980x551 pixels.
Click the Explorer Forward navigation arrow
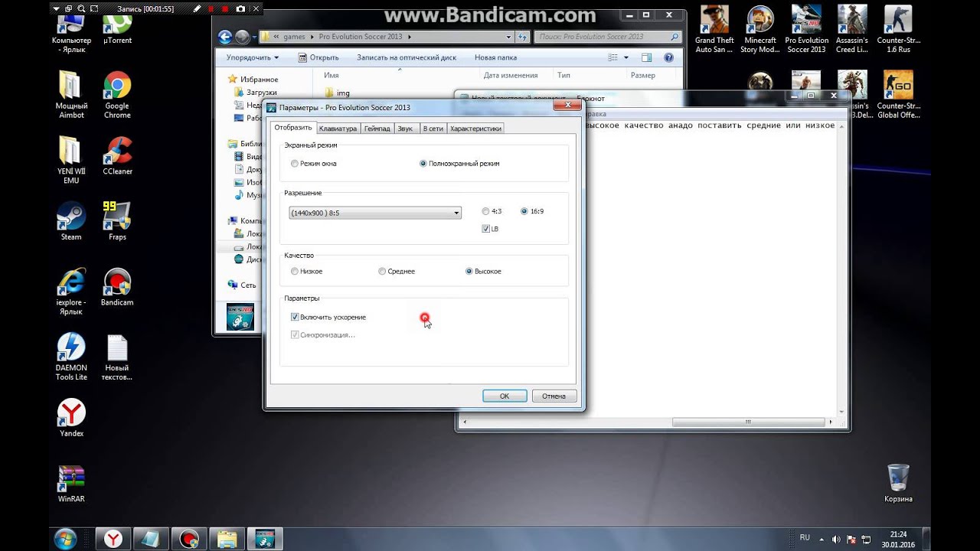[x=242, y=37]
